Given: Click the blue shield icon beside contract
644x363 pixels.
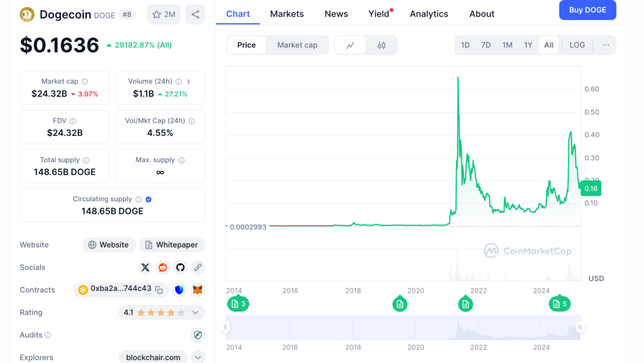Looking at the screenshot, I should pyautogui.click(x=180, y=290).
